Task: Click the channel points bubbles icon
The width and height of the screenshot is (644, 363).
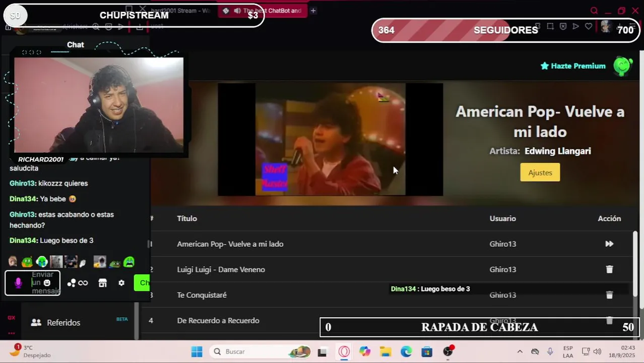Action: point(71,283)
